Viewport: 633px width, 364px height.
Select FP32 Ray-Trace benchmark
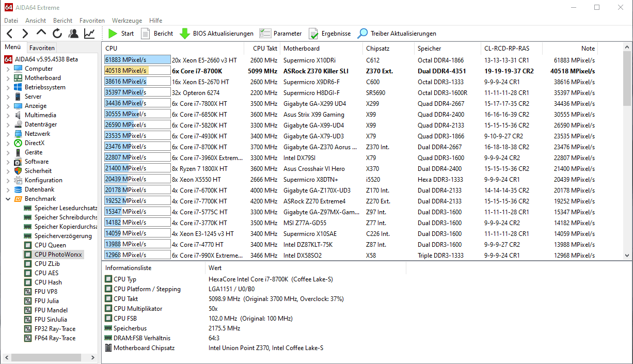coord(50,329)
